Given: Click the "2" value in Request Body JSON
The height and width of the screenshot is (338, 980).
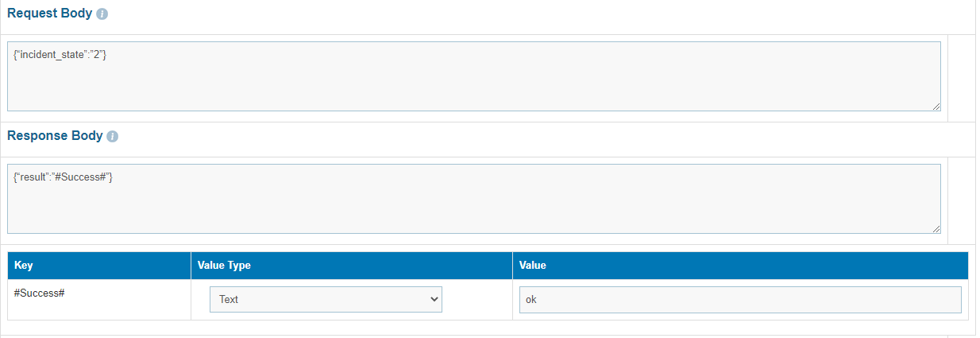Looking at the screenshot, I should coord(99,54).
